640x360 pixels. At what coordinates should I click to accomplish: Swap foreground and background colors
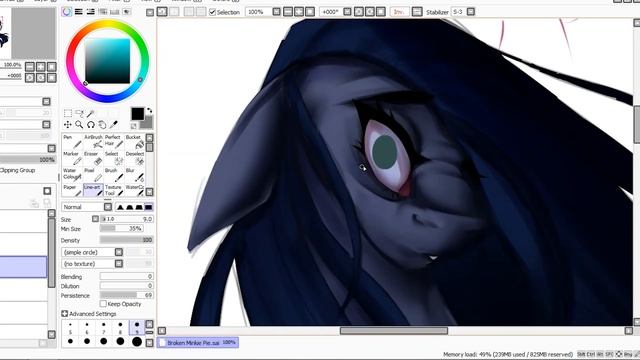[x=149, y=111]
